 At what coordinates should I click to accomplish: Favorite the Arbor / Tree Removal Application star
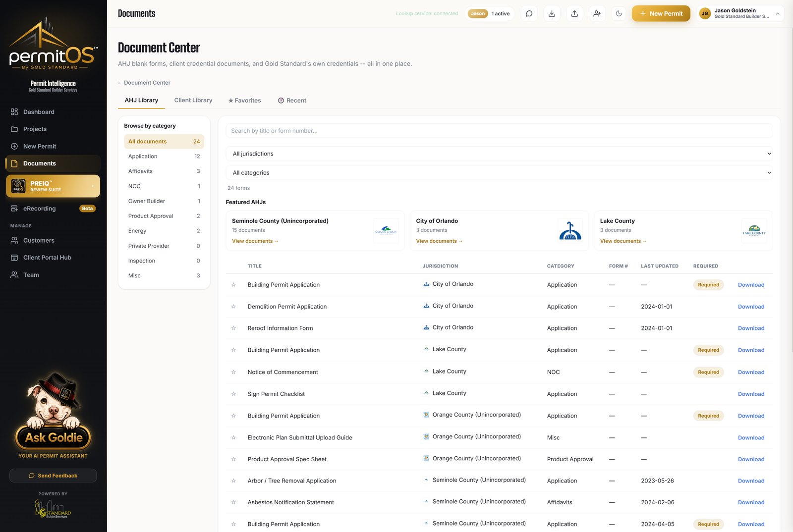(233, 480)
